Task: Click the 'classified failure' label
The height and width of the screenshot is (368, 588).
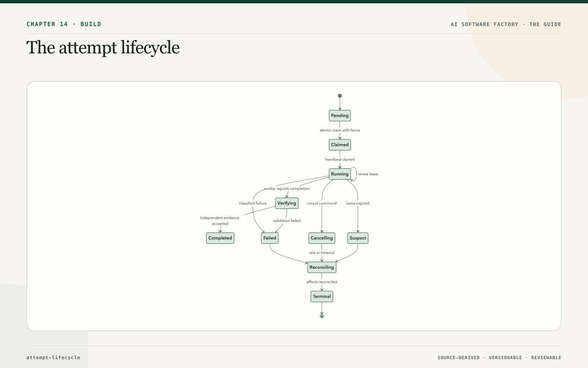Action: (x=253, y=203)
